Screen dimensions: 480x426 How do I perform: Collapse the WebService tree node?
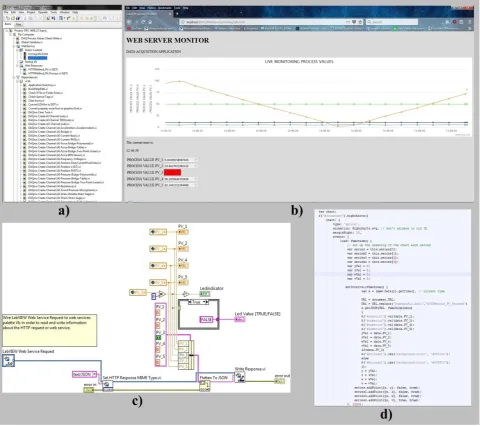coord(14,46)
